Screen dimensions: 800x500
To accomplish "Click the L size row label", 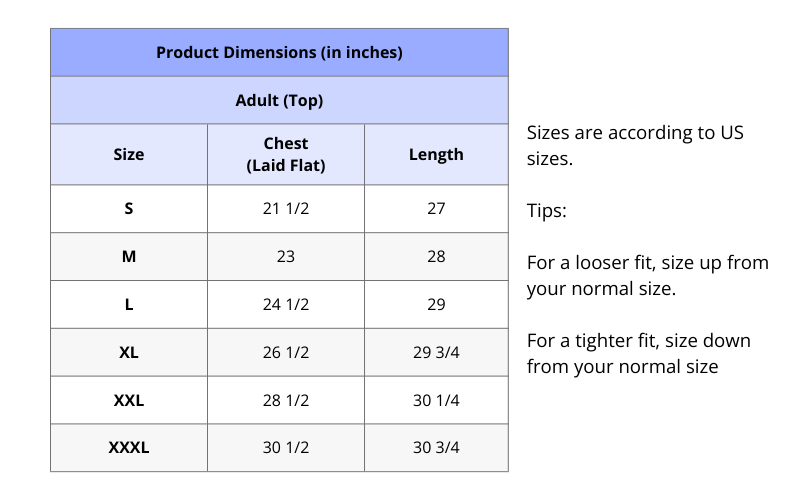I will (x=129, y=305).
